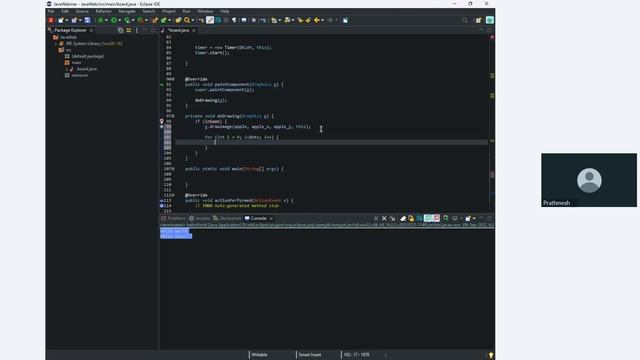The height and width of the screenshot is (360, 640).
Task: Select (default package) tree item
Action: 87,56
